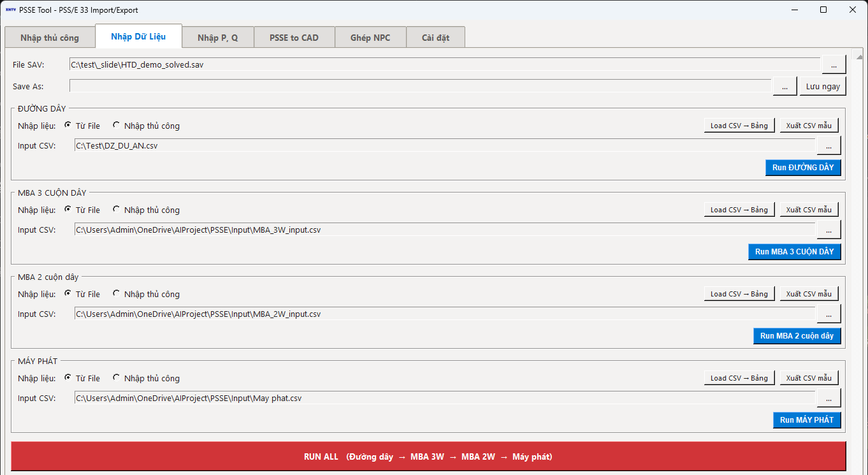Screen dimensions: 868x475
Task: Click Xuất CSV mẫu for MBA 2 cuộn dây
Action: tap(809, 294)
